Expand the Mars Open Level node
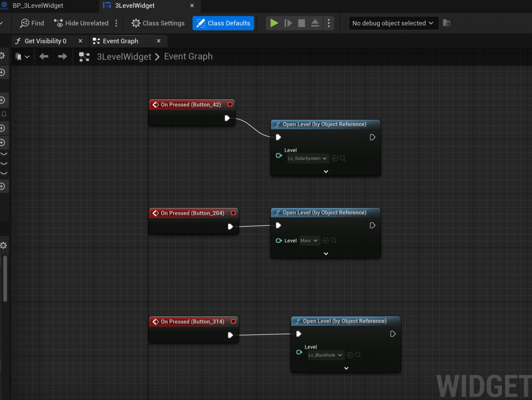The width and height of the screenshot is (532, 400). [x=326, y=254]
